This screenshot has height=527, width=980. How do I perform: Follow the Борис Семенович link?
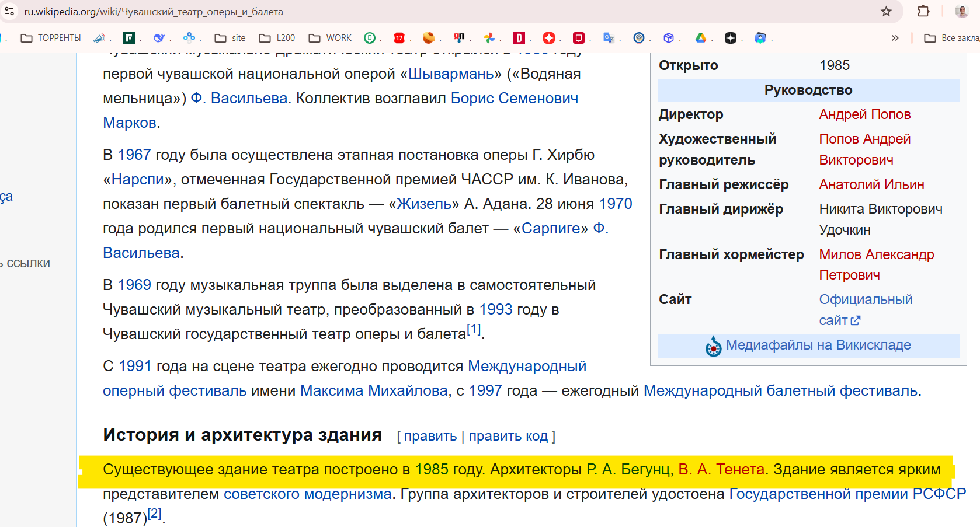[x=515, y=98]
